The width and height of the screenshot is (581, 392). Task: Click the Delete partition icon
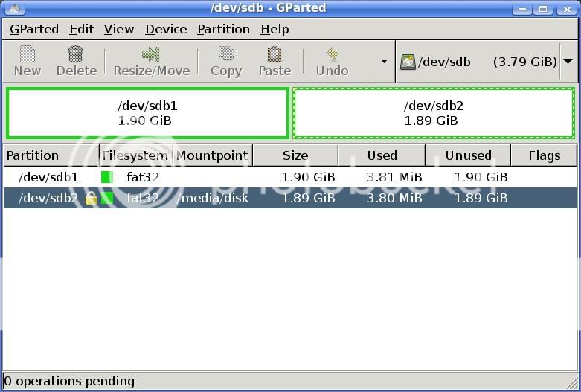pyautogui.click(x=76, y=54)
